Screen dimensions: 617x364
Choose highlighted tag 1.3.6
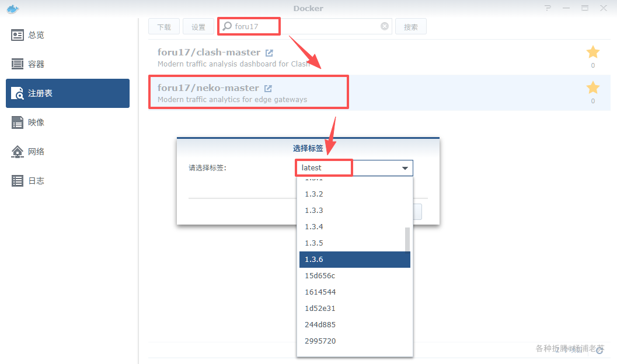click(x=354, y=260)
